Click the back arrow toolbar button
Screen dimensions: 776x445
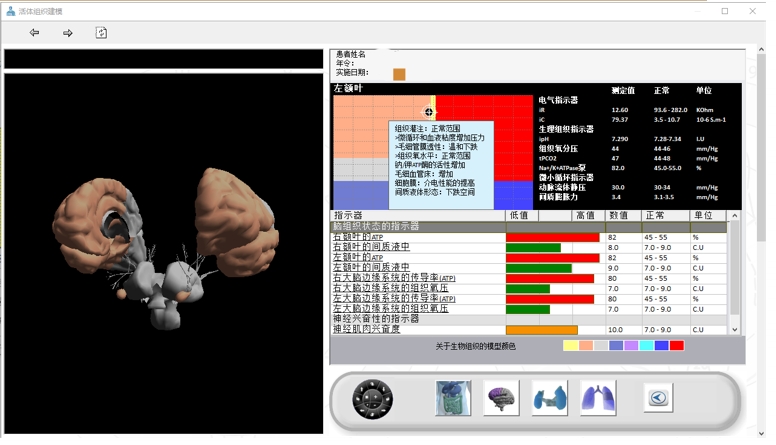point(34,33)
